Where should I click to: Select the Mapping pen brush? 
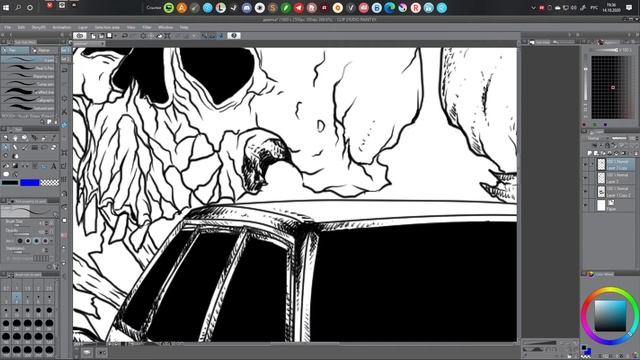click(x=28, y=76)
